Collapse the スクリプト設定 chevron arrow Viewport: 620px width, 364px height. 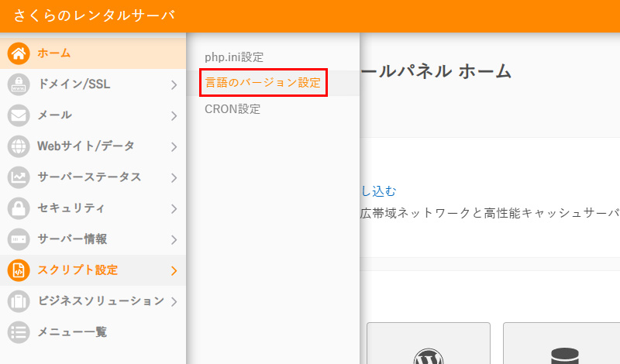[x=174, y=270]
